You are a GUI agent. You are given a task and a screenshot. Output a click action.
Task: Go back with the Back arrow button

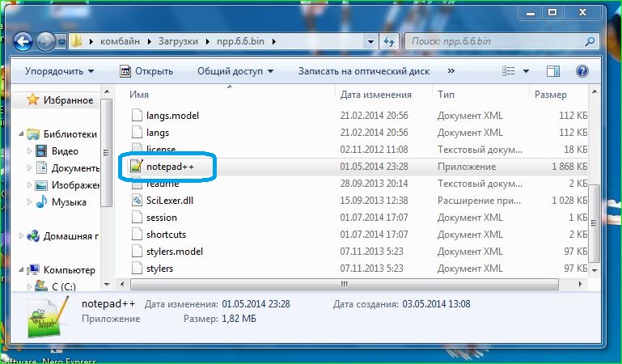tap(23, 41)
